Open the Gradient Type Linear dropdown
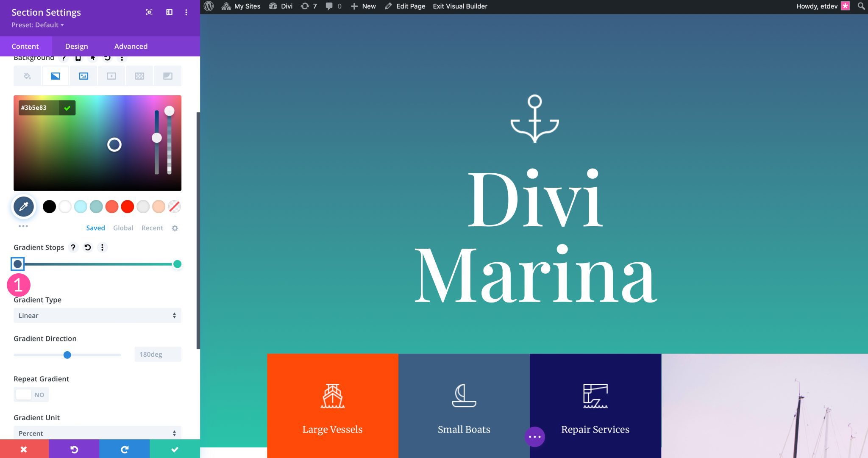Viewport: 868px width, 458px height. coord(97,315)
